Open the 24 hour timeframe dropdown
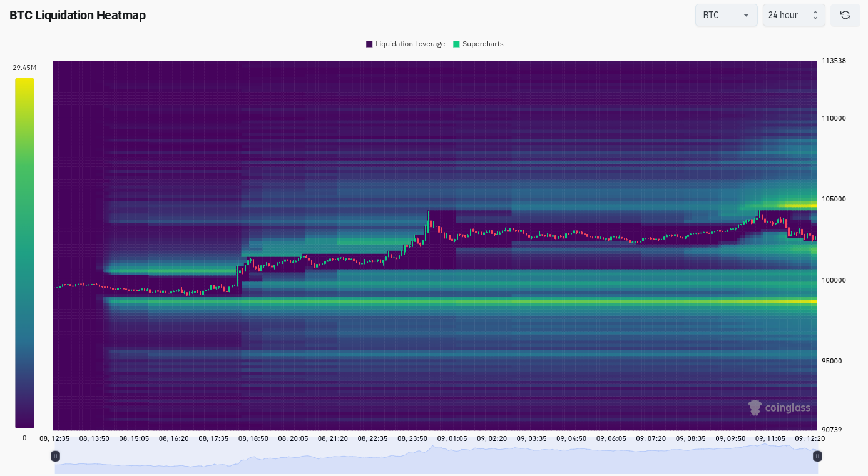Screen dimensions: 868x476 pos(793,15)
